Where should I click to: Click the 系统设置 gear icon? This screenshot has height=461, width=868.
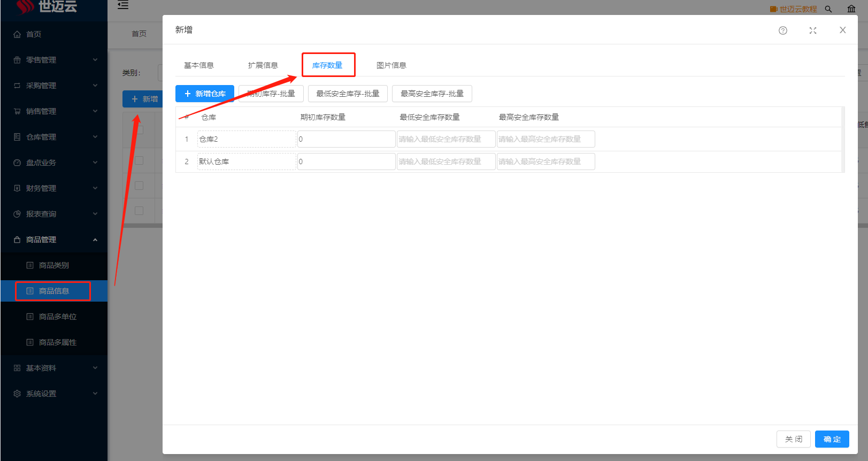(17, 394)
